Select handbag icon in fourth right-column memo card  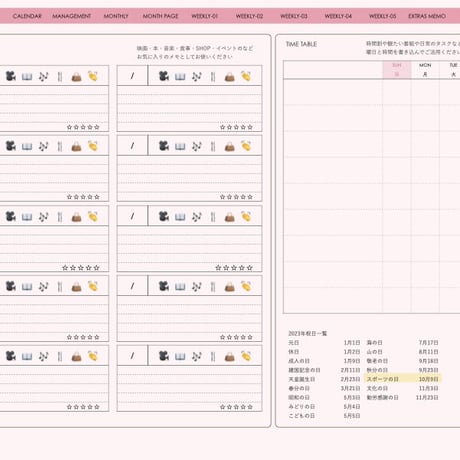[229, 287]
